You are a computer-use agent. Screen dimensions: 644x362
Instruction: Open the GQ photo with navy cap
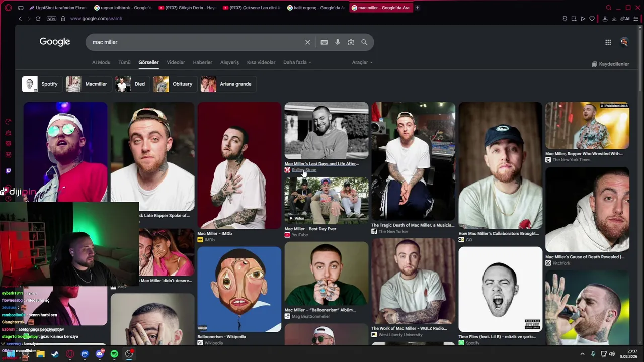point(501,165)
